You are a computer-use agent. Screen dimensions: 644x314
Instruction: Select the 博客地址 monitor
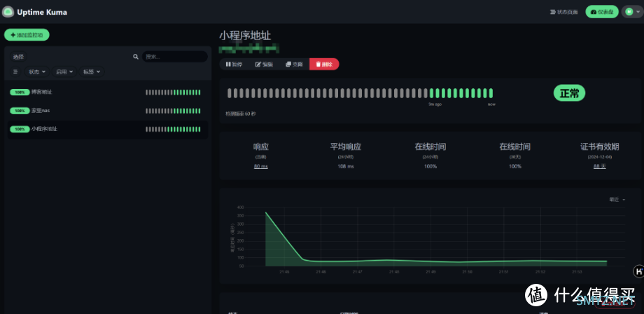pyautogui.click(x=108, y=93)
